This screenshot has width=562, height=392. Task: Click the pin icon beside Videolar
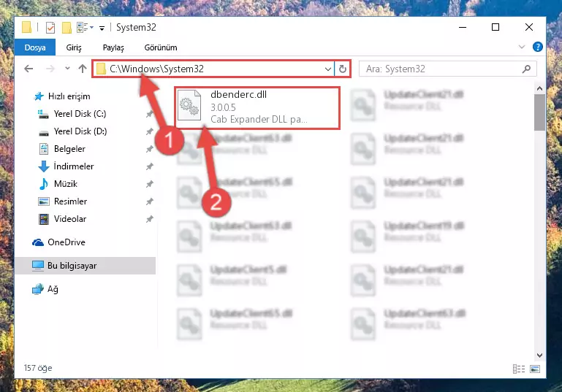tap(150, 219)
